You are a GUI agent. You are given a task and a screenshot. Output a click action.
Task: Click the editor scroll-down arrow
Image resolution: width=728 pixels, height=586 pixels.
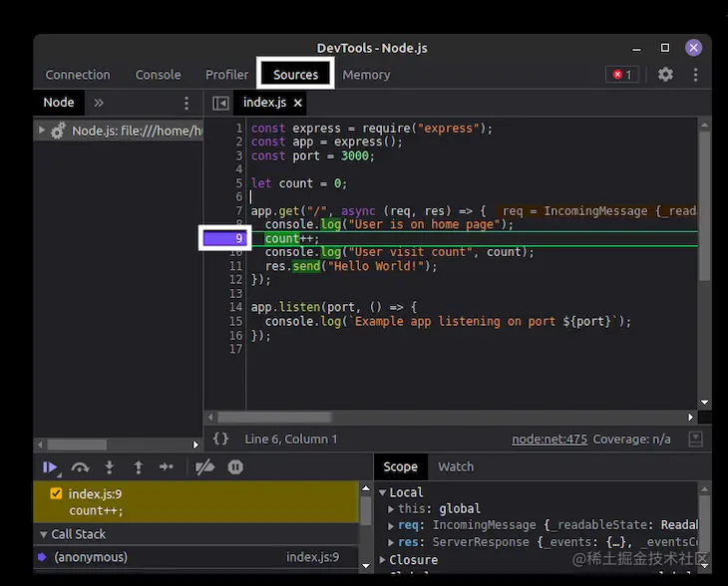point(704,403)
